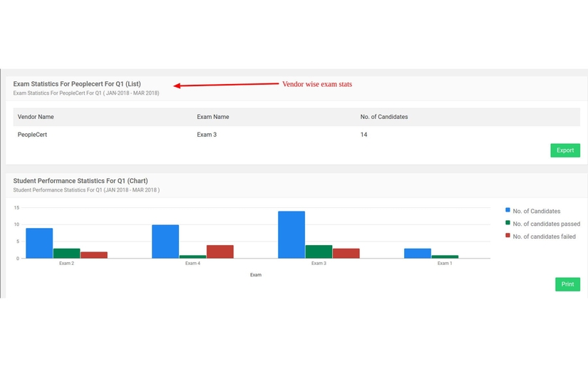The width and height of the screenshot is (588, 374).
Task: Click the Student Performance Statistics chart heading
Action: [81, 181]
